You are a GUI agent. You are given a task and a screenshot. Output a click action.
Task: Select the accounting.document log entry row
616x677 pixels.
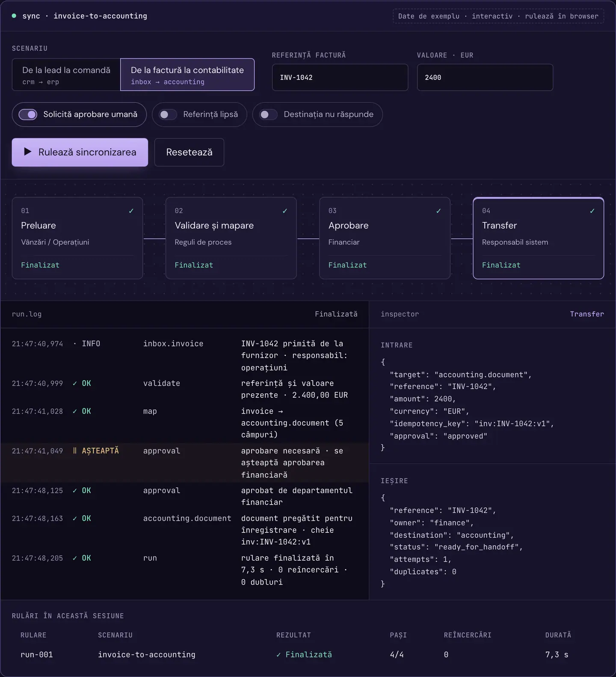coord(184,530)
